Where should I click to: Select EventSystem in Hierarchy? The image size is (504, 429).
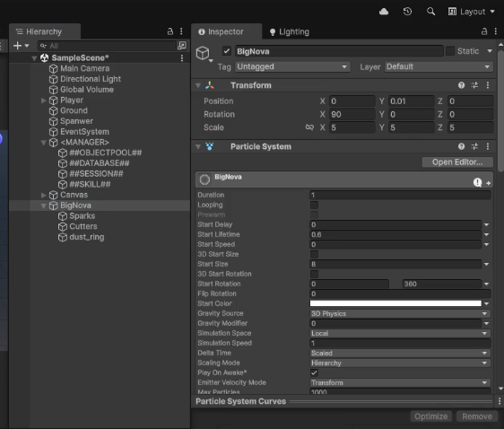(x=84, y=132)
